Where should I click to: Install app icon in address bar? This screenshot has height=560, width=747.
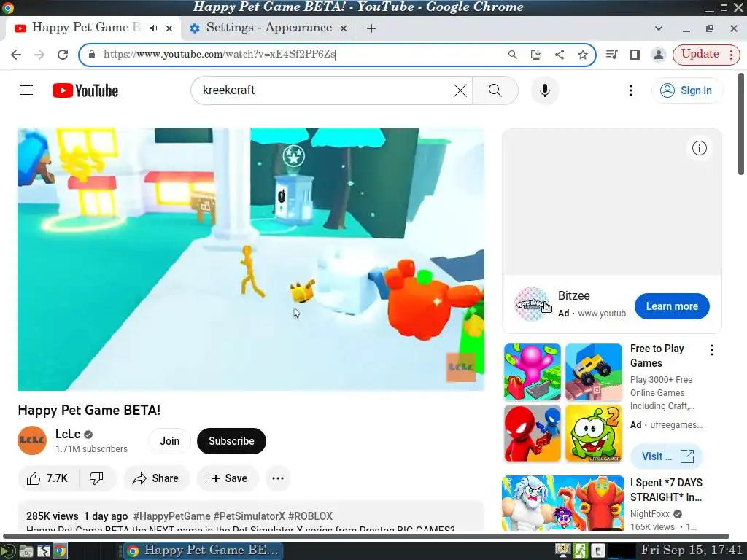tap(536, 54)
